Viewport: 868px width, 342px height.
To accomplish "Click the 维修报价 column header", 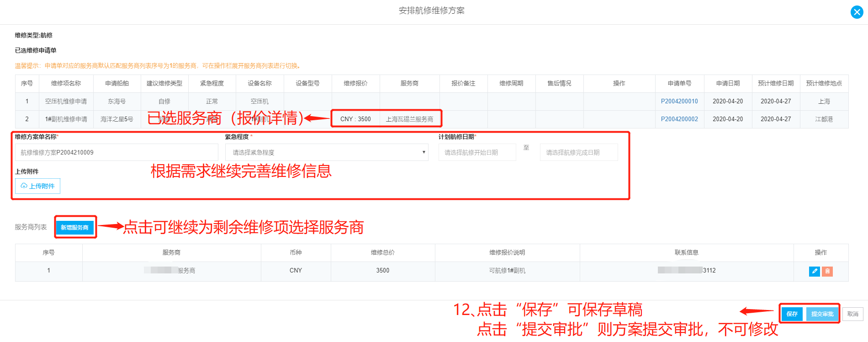I will [x=355, y=83].
